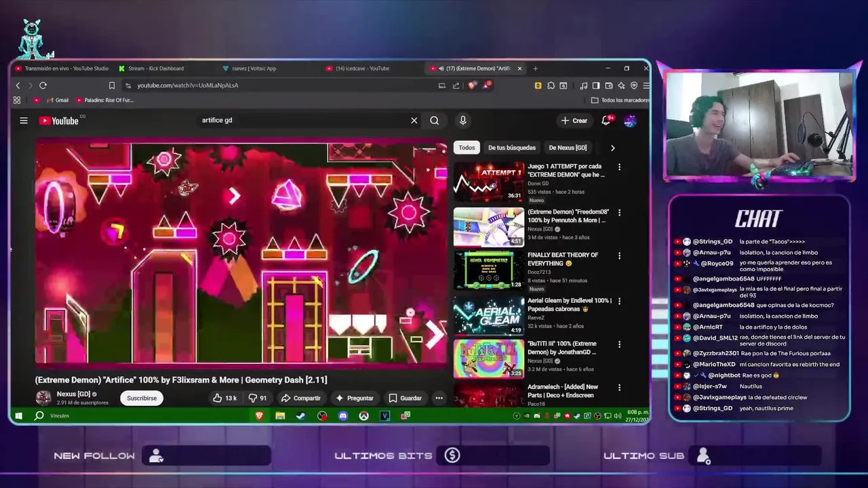This screenshot has height=488, width=868.
Task: Open YouTube notifications bell
Action: click(606, 121)
